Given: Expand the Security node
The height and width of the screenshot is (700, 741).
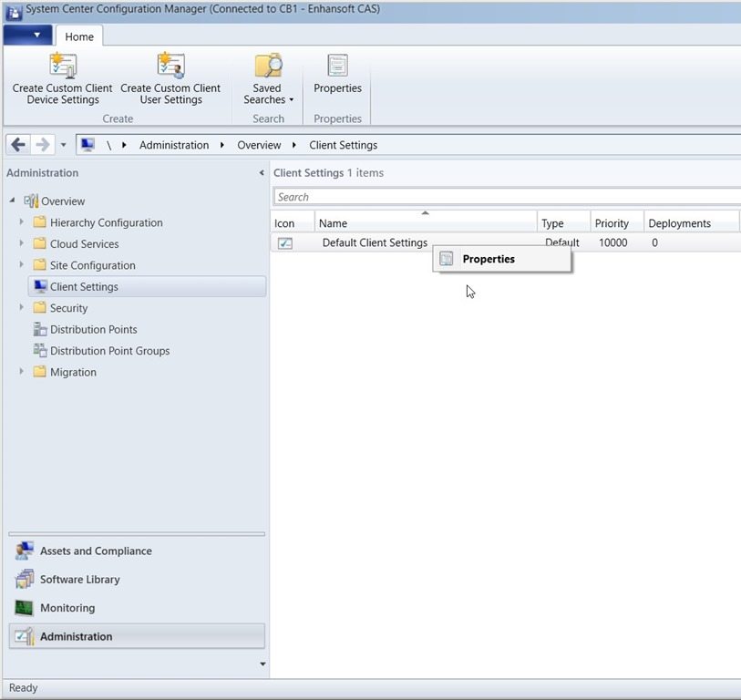Looking at the screenshot, I should [x=21, y=307].
